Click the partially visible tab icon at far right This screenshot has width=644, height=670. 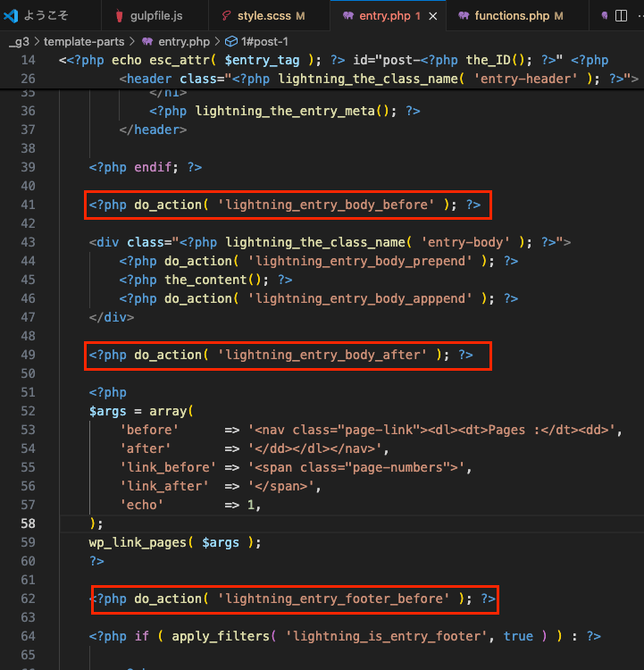pyautogui.click(x=604, y=16)
